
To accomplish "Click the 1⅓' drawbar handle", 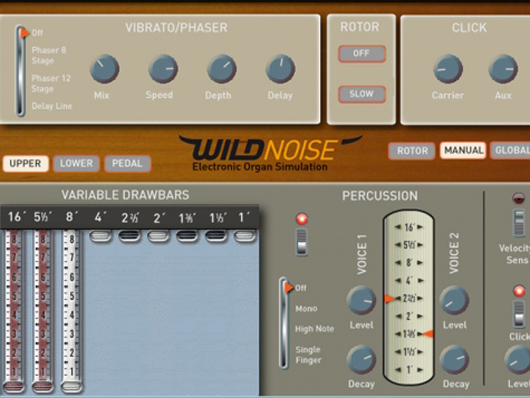I will click(216, 236).
